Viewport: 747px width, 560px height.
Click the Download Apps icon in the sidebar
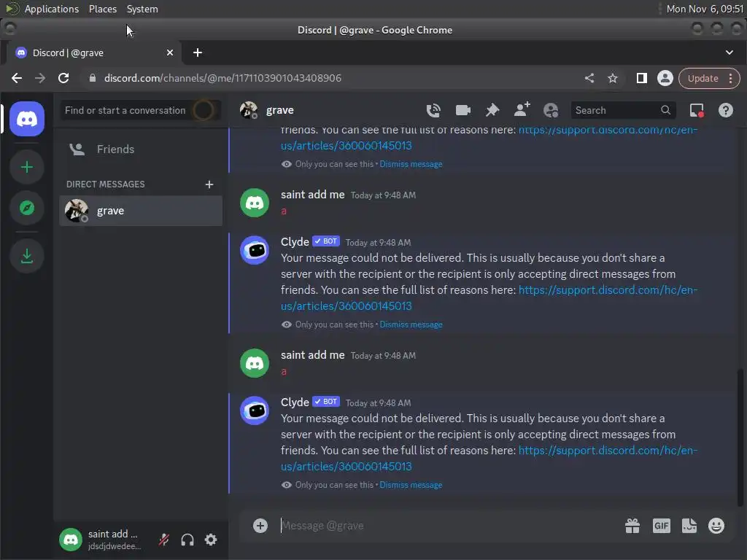pyautogui.click(x=27, y=256)
